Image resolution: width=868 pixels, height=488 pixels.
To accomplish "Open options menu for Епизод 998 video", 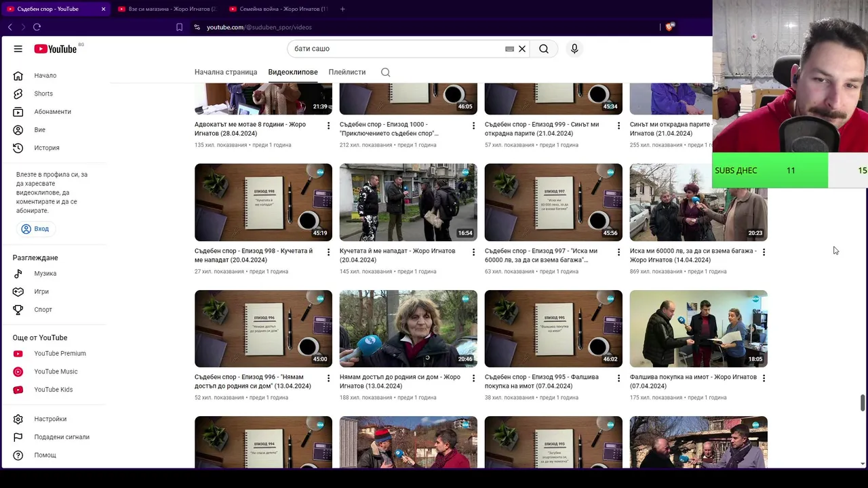I will pyautogui.click(x=328, y=252).
